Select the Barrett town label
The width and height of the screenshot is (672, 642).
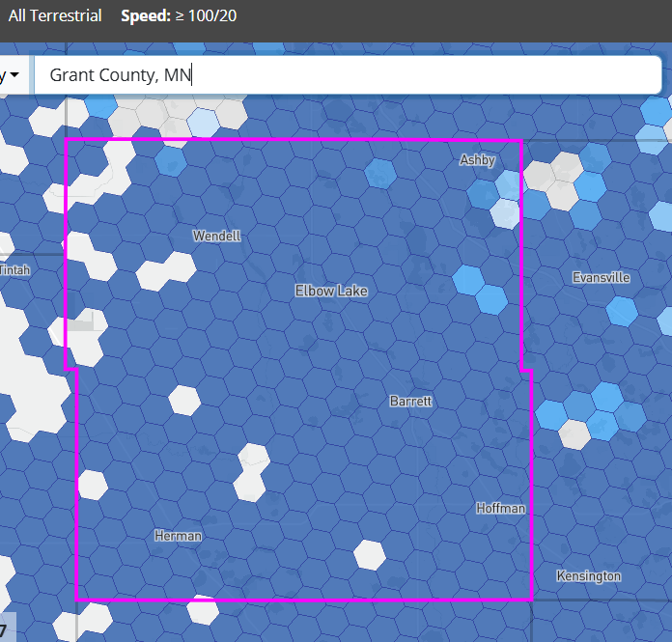[x=410, y=401]
